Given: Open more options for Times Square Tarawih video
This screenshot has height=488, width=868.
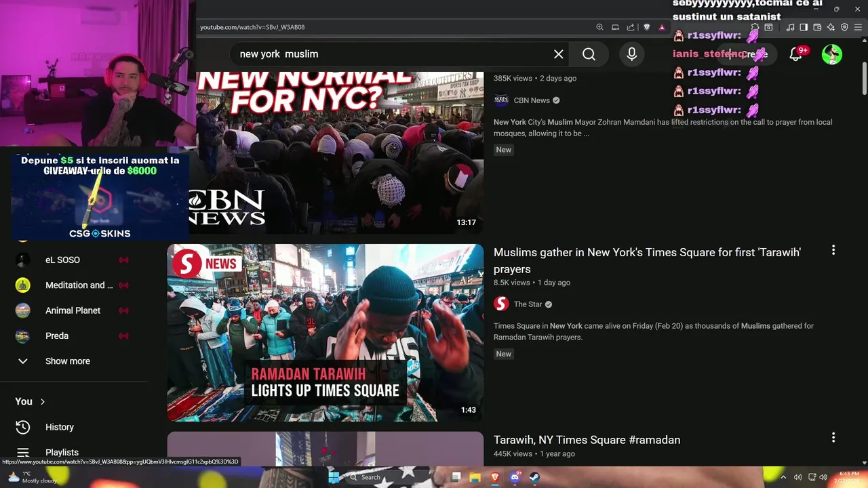Looking at the screenshot, I should [833, 250].
